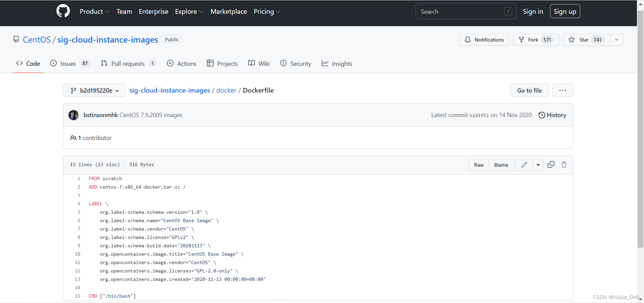Click bstinsonmhk avatar image
This screenshot has width=644, height=303.
74,115
